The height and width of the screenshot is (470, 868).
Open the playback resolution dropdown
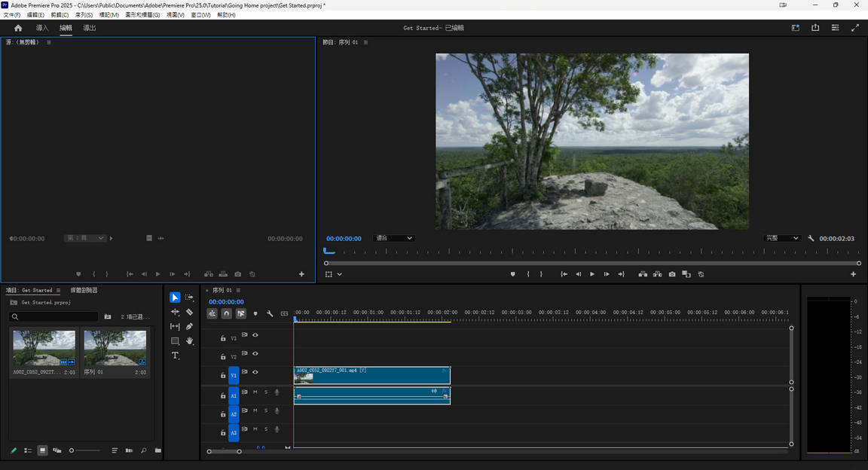pos(781,238)
